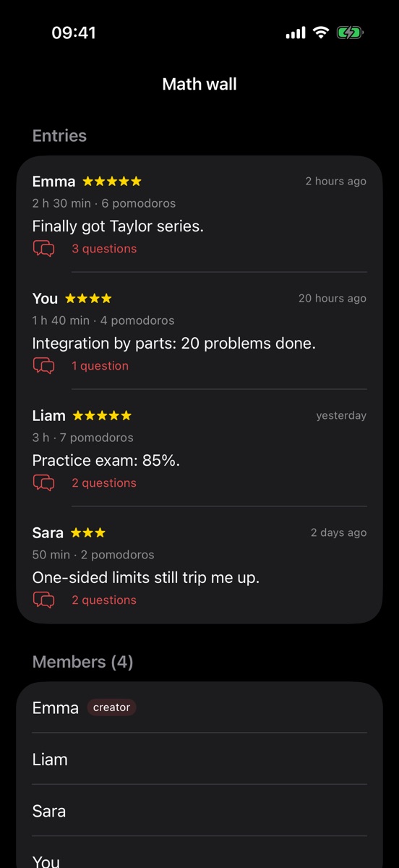This screenshot has height=868, width=399.
Task: Tap the chat bubbles icon on Liam's entry
Action: tap(43, 483)
